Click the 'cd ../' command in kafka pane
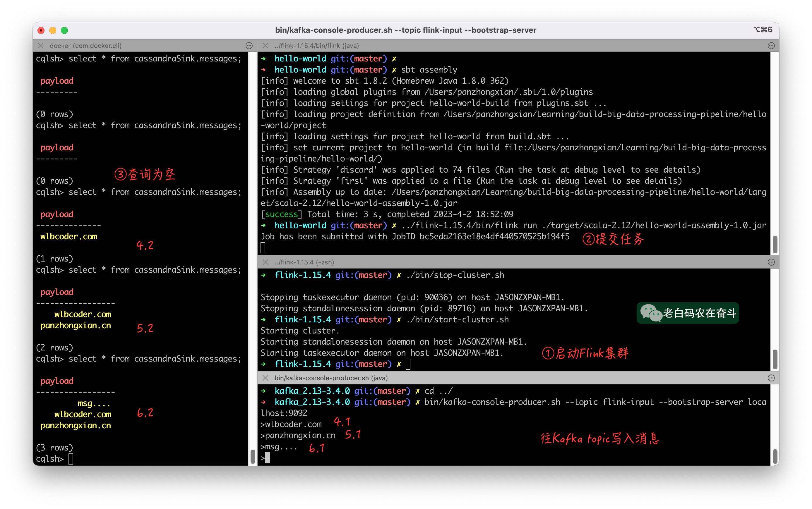The height and width of the screenshot is (509, 812). point(438,391)
